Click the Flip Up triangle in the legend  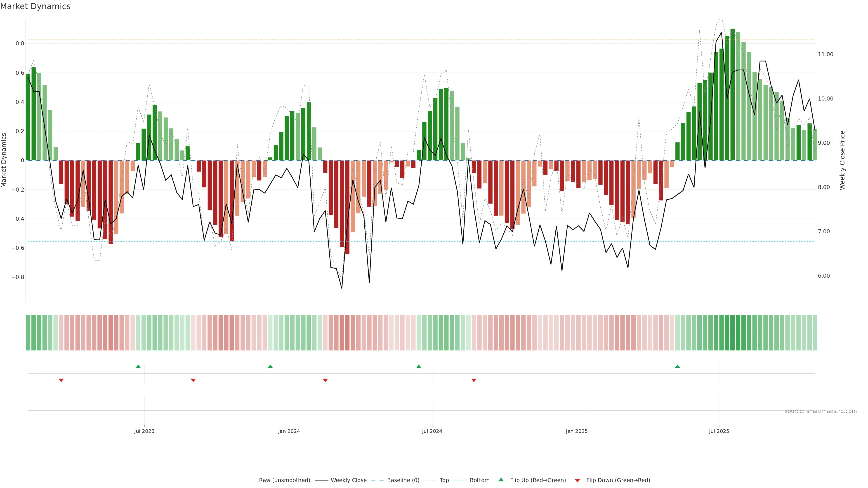click(501, 480)
